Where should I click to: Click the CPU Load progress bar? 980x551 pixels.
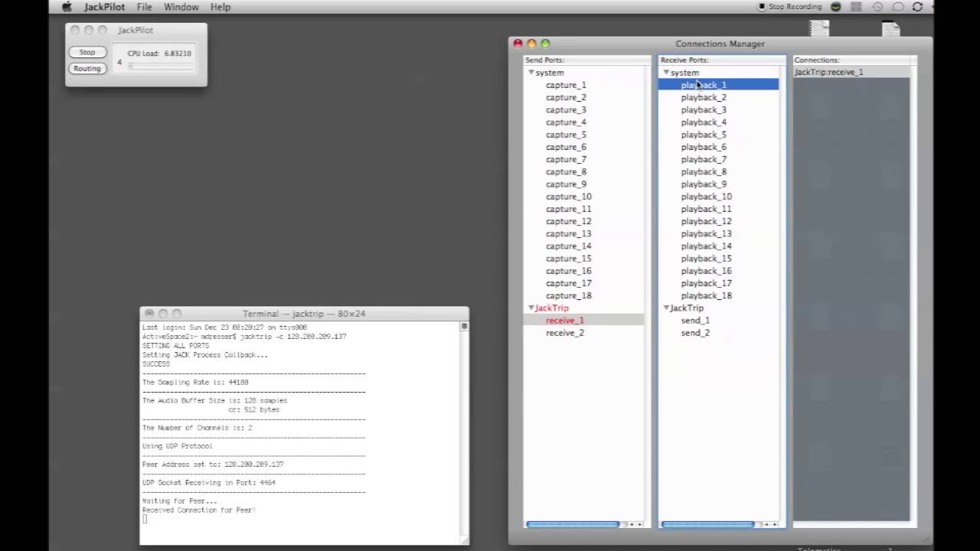coord(161,66)
